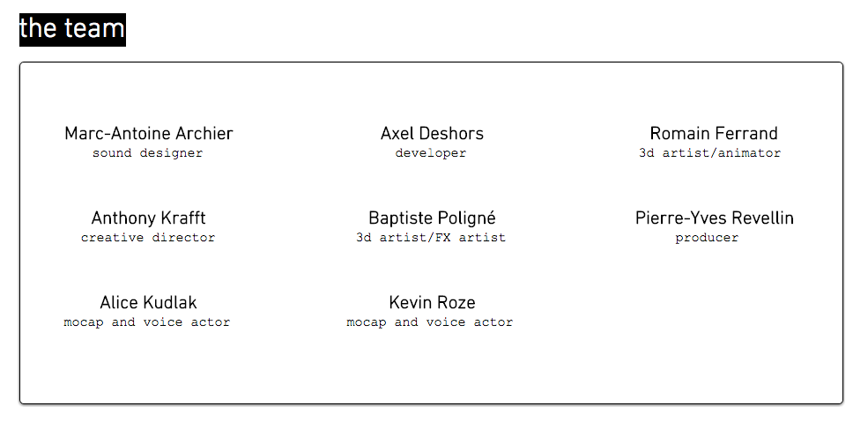Select Alice Kudlak's name
The height and width of the screenshot is (421, 868).
148,303
